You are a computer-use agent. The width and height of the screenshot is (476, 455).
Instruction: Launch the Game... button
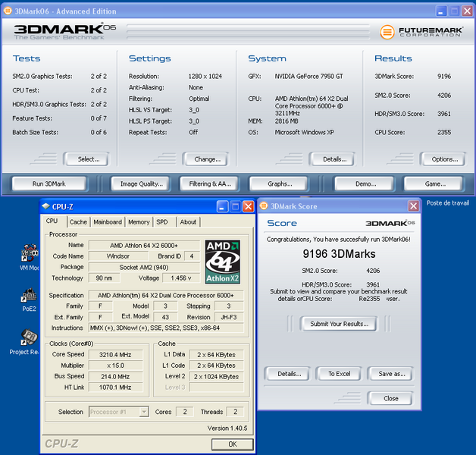tap(434, 184)
